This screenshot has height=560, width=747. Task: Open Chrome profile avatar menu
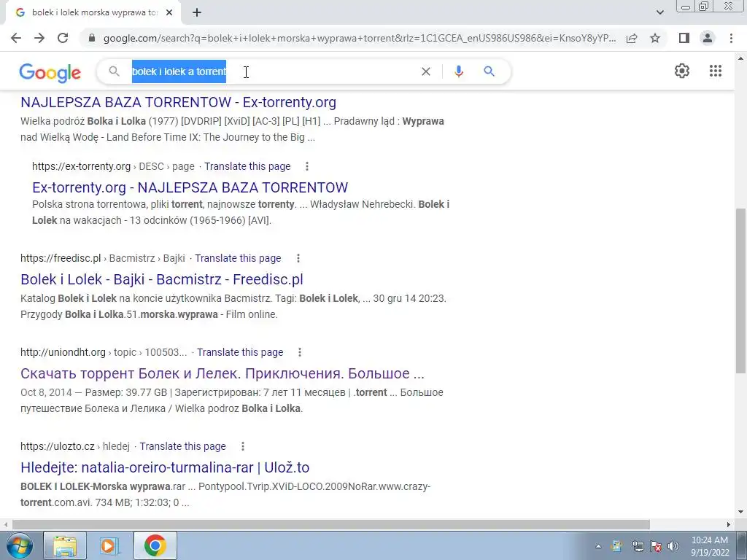(x=708, y=38)
